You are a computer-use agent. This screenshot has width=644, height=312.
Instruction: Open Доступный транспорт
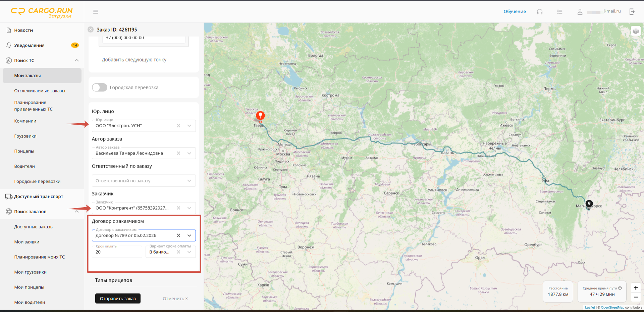coord(39,196)
